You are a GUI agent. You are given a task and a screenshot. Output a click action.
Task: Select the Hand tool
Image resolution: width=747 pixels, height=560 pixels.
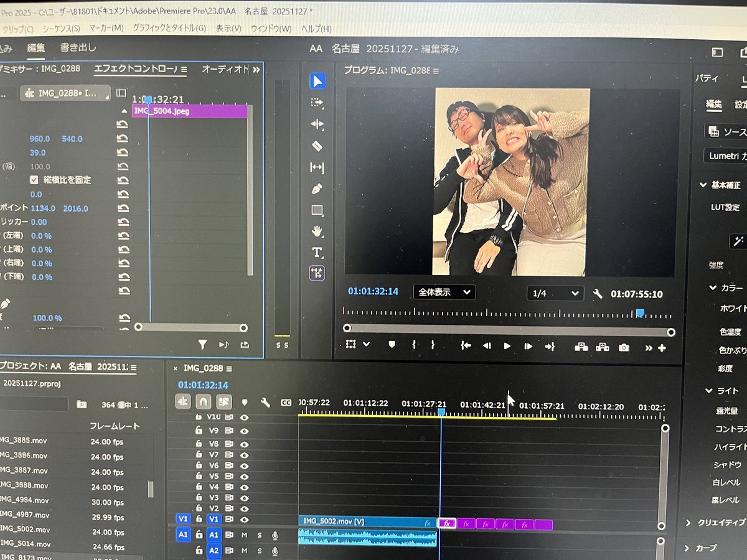tap(317, 231)
